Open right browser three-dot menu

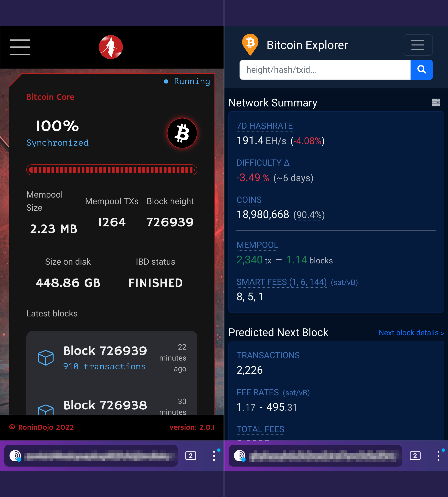pyautogui.click(x=438, y=456)
